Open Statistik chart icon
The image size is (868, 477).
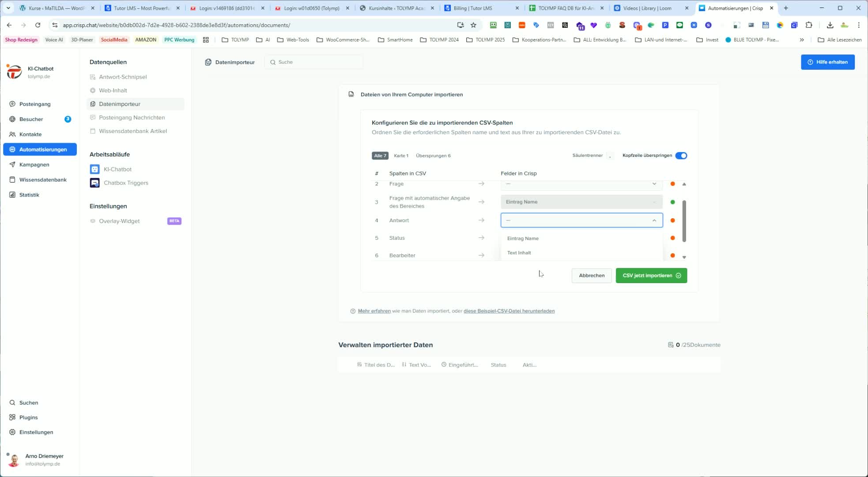point(12,195)
